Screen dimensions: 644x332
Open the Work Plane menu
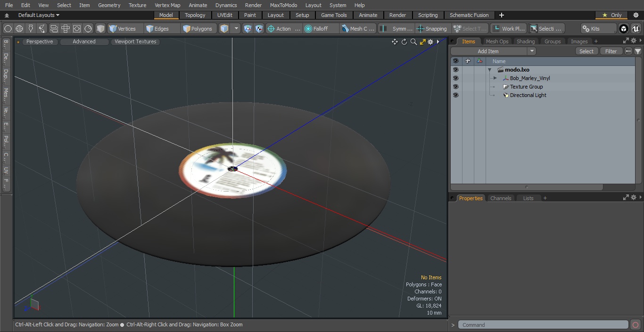(x=508, y=29)
